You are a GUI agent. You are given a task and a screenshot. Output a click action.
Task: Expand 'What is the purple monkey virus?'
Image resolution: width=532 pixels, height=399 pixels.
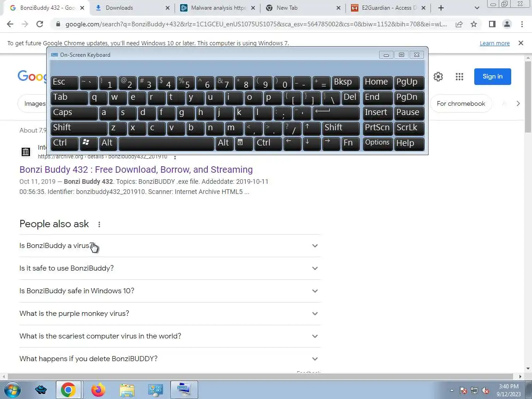(169, 314)
